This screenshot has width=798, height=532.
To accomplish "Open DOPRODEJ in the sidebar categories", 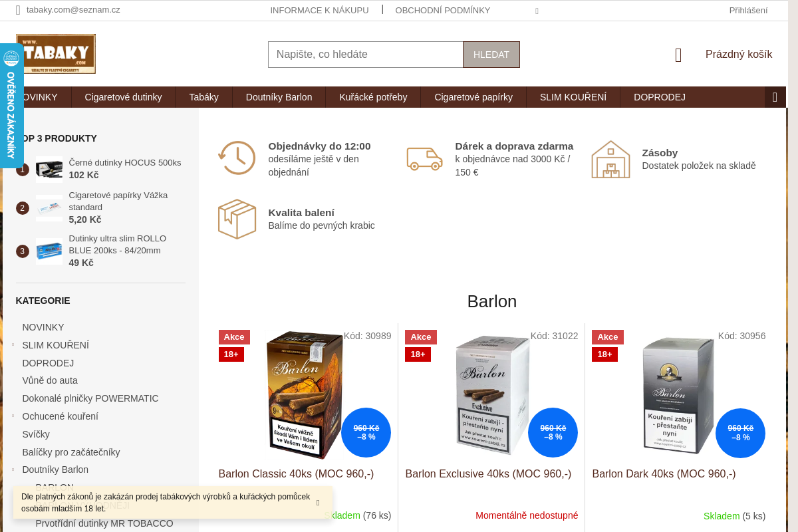I will tap(48, 363).
